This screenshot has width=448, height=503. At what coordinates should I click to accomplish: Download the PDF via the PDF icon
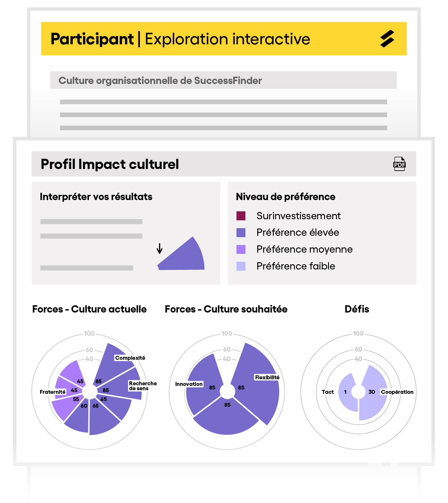399,164
